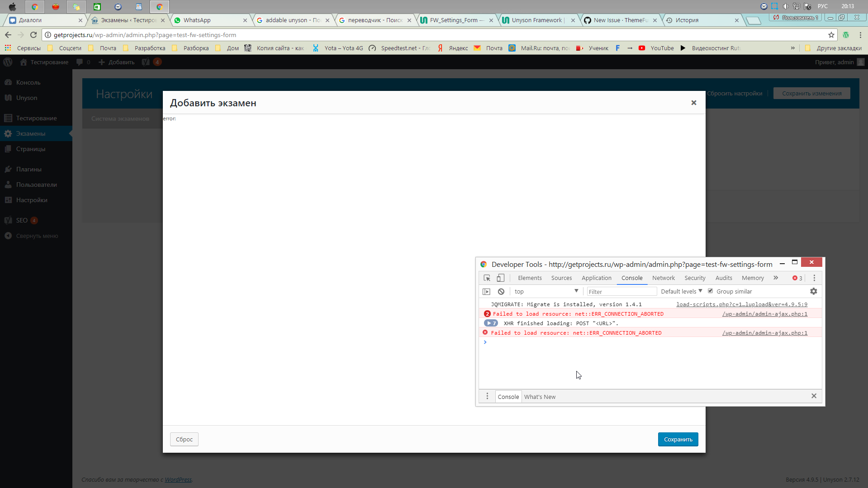Screen dimensions: 868x488
Task: Collapse sidebar via Свернуть меню
Action: [36, 236]
